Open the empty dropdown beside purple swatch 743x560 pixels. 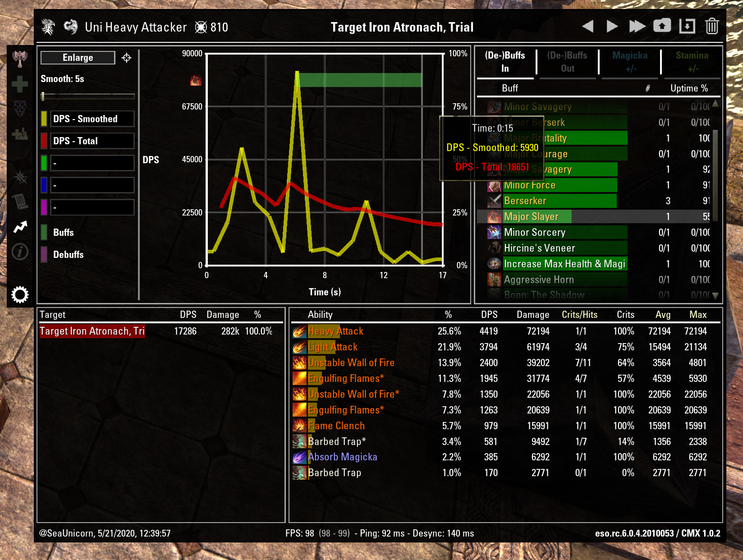click(x=92, y=207)
